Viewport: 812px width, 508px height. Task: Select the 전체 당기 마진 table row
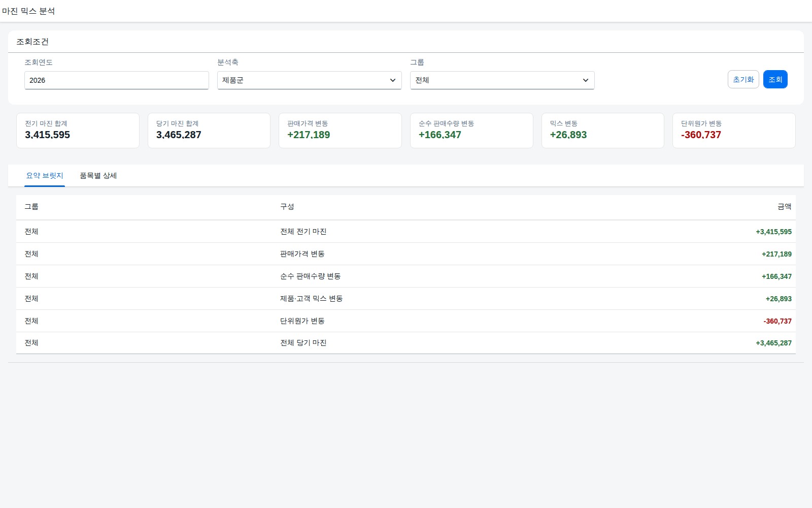click(406, 343)
